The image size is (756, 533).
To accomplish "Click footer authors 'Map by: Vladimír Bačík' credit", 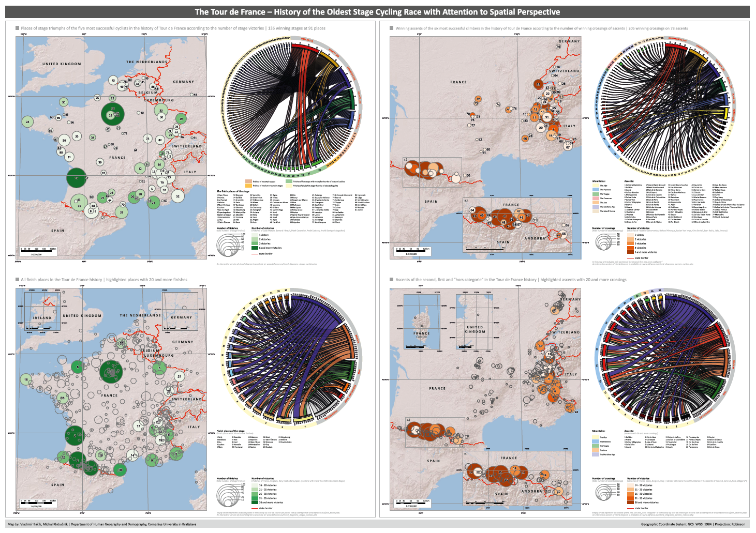I will pos(102,524).
